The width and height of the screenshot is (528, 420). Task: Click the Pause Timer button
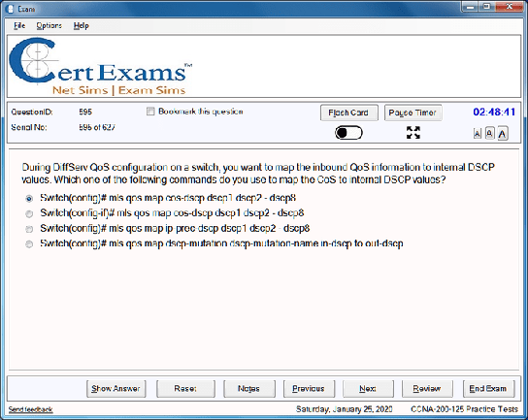(x=412, y=113)
